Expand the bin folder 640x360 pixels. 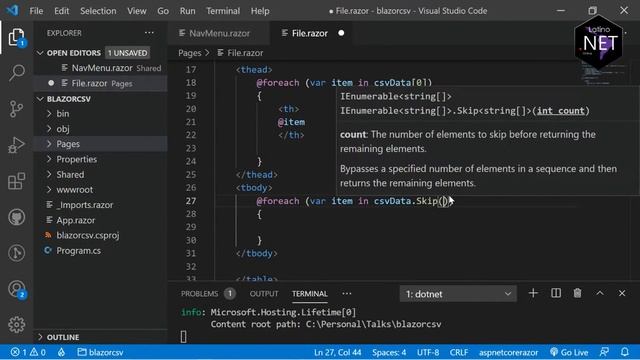pyautogui.click(x=49, y=113)
